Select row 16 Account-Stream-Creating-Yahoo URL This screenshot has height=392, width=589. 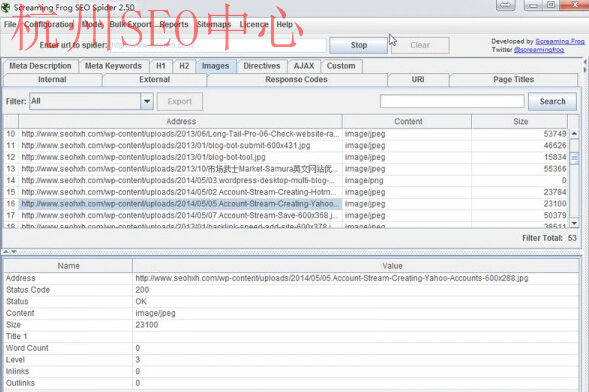[x=180, y=204]
